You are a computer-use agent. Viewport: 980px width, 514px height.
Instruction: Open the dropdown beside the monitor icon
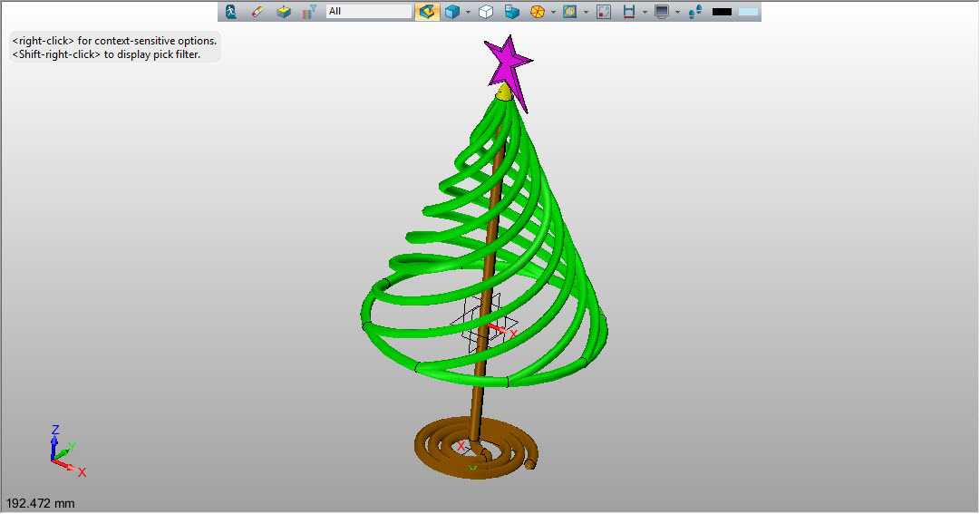[x=677, y=12]
